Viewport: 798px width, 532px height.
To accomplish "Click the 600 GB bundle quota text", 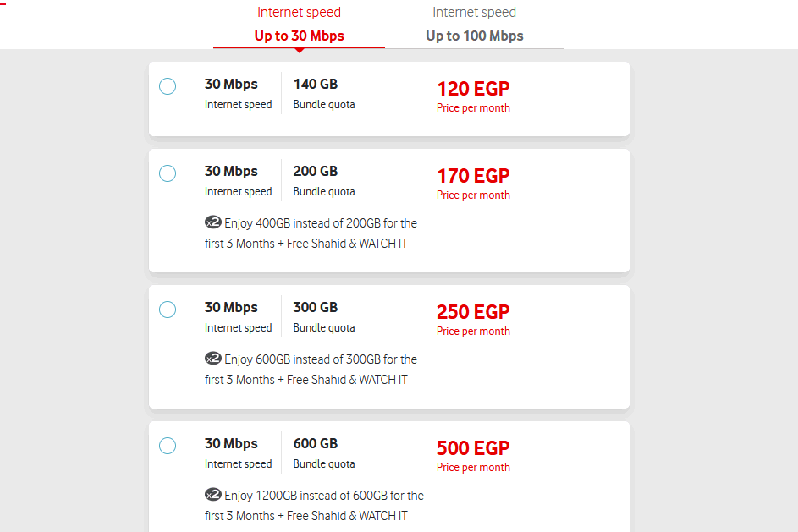I will click(316, 444).
